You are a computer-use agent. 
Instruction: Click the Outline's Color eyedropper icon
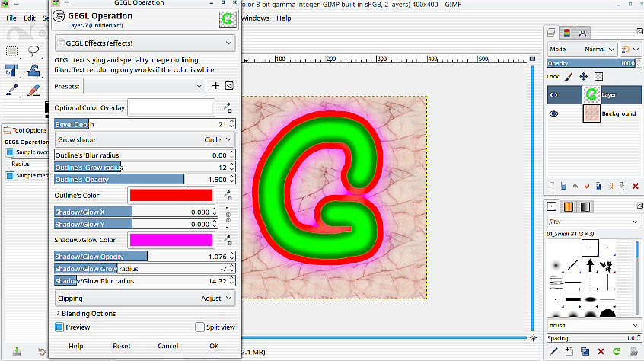click(228, 196)
